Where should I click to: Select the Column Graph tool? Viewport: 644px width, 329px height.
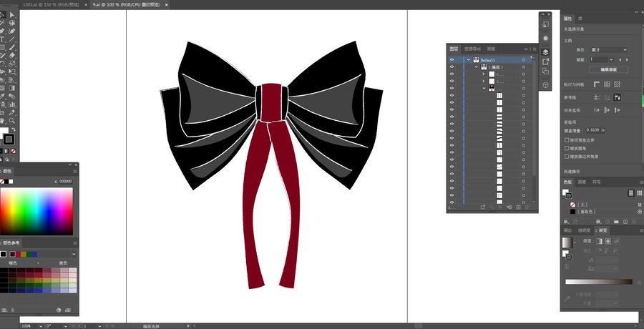tap(12, 104)
